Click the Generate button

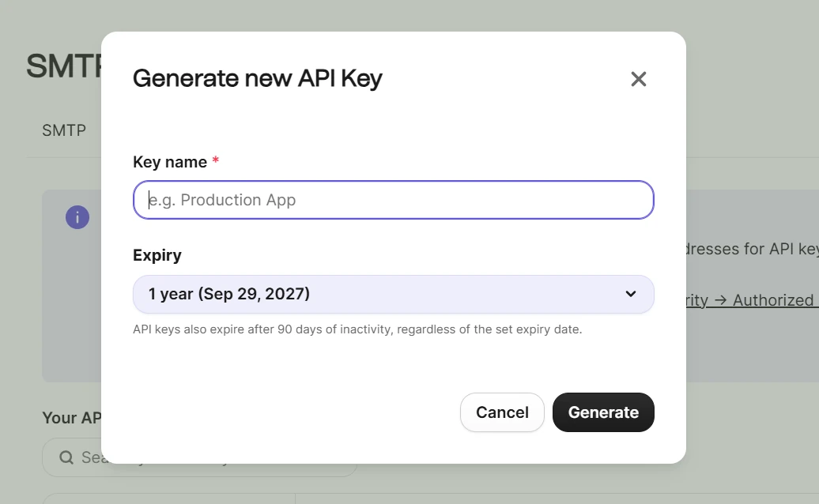(603, 412)
